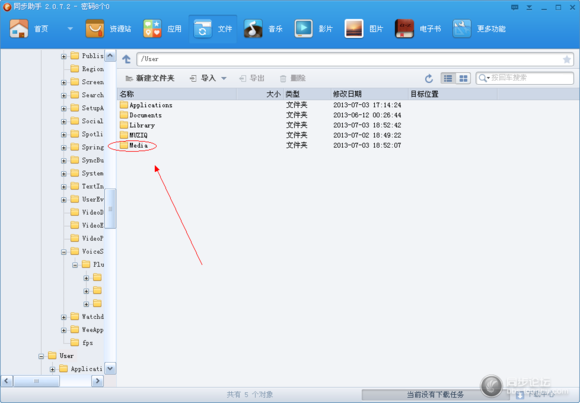Click the tree scroll-up arrow
This screenshot has height=403, width=580.
click(110, 56)
